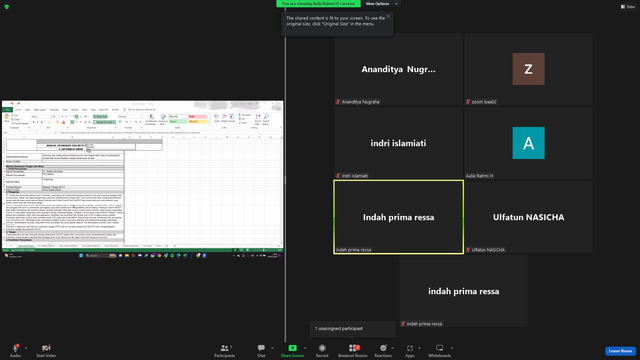Image resolution: width=640 pixels, height=360 pixels.
Task: Click the File tab in shared Excel
Action: click(x=7, y=110)
